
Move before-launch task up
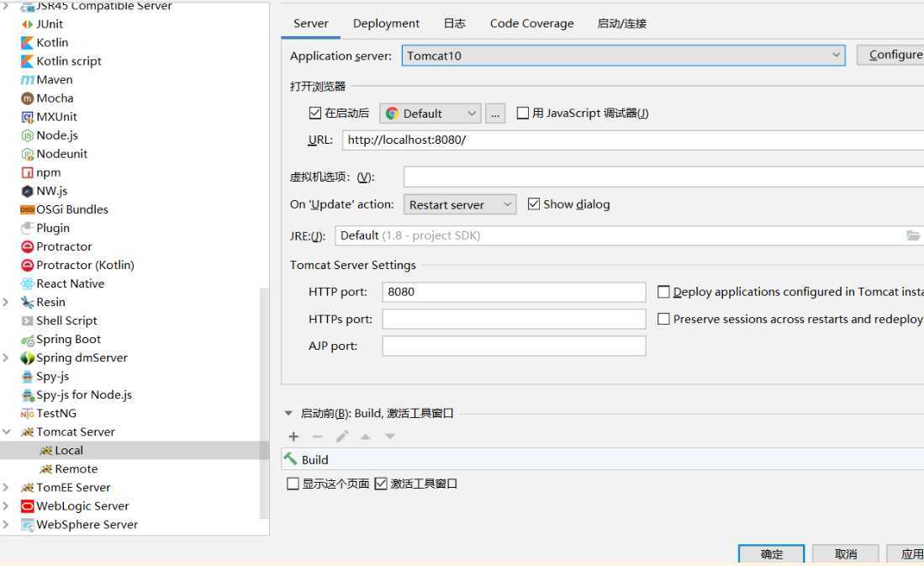click(366, 436)
